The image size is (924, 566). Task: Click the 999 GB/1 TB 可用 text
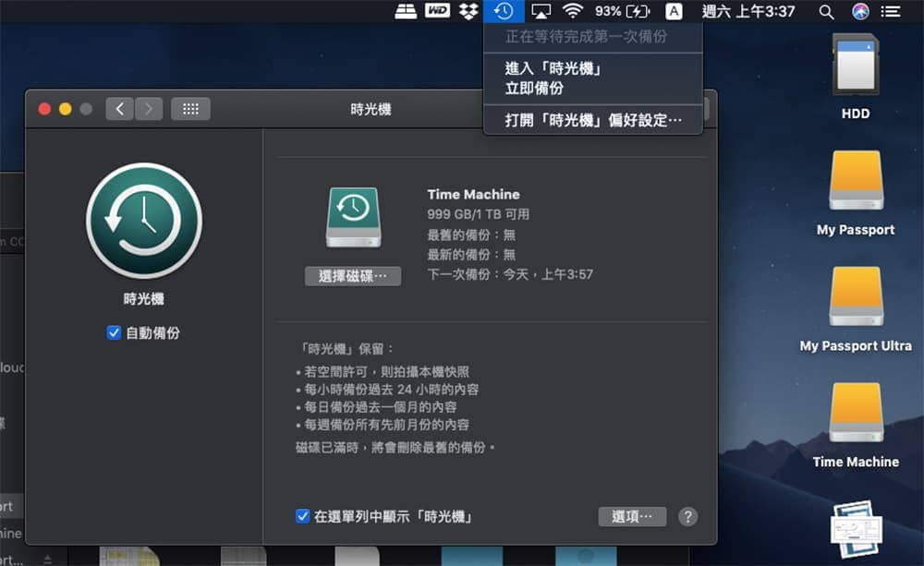click(478, 214)
